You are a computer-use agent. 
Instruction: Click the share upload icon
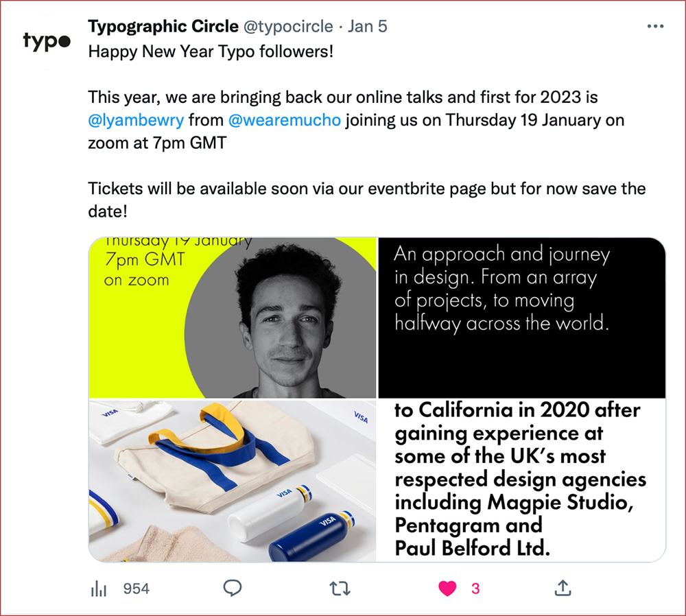pos(563,588)
